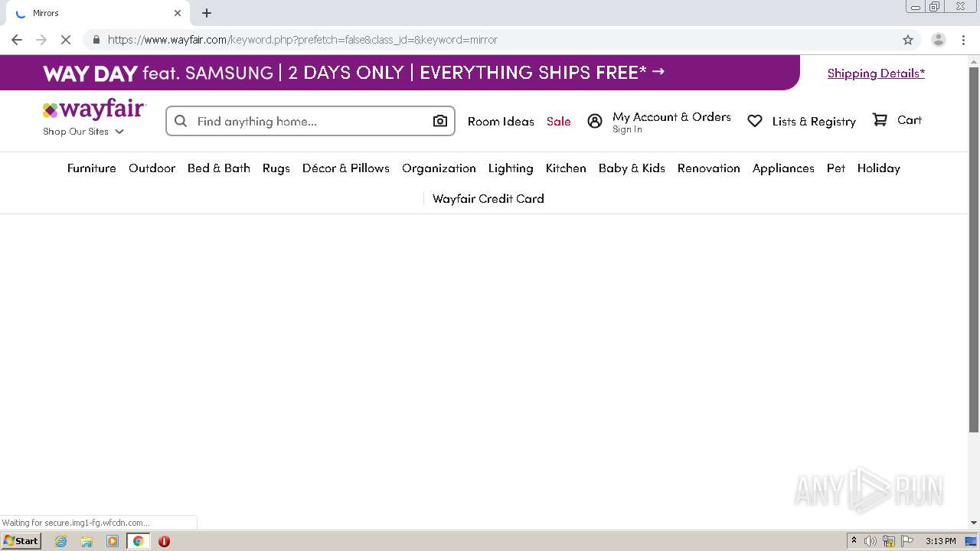Open the Lighting category
Image resolution: width=980 pixels, height=551 pixels.
pyautogui.click(x=511, y=168)
